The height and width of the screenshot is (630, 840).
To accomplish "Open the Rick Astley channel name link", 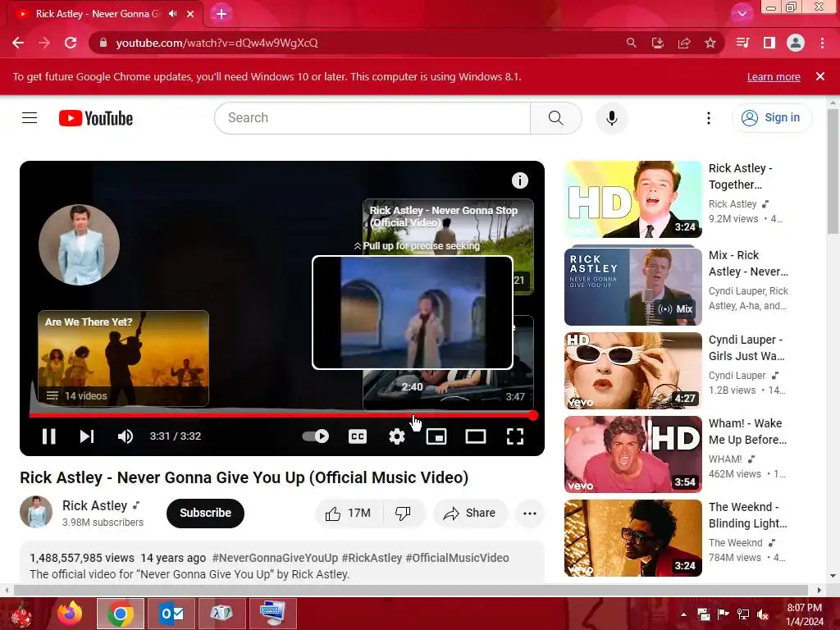I will pos(95,505).
